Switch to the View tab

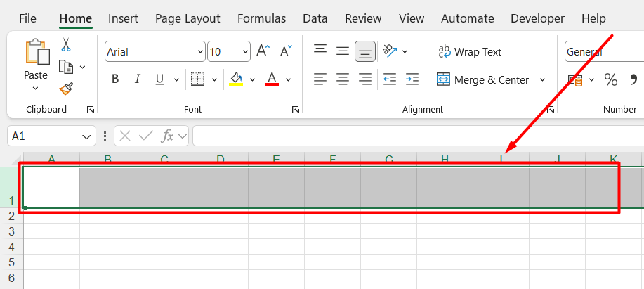pos(412,18)
